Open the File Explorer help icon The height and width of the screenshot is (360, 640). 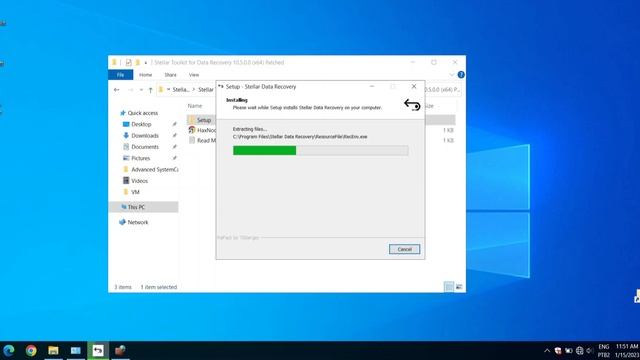click(461, 75)
